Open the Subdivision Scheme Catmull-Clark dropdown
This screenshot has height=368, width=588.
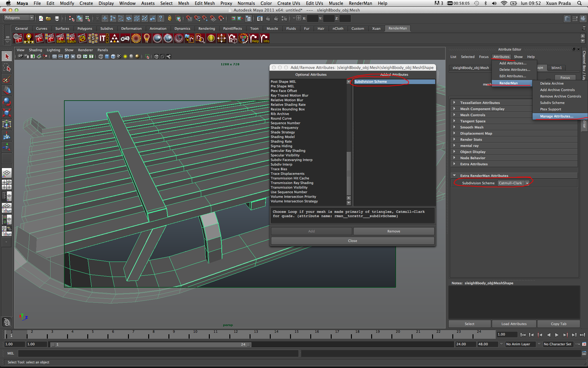(x=513, y=183)
